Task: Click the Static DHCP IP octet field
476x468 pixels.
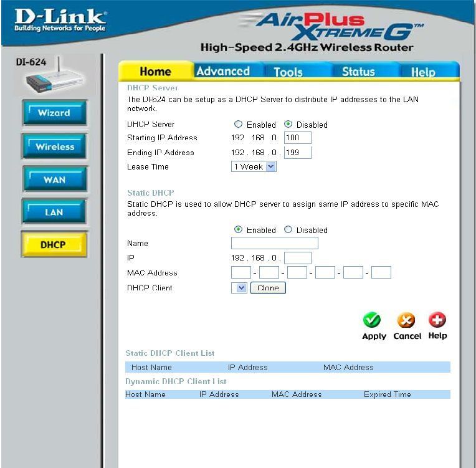Action: (x=298, y=258)
